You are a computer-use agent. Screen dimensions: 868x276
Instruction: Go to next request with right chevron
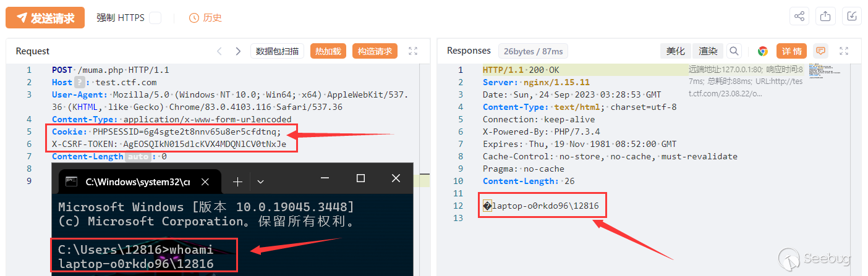(238, 51)
